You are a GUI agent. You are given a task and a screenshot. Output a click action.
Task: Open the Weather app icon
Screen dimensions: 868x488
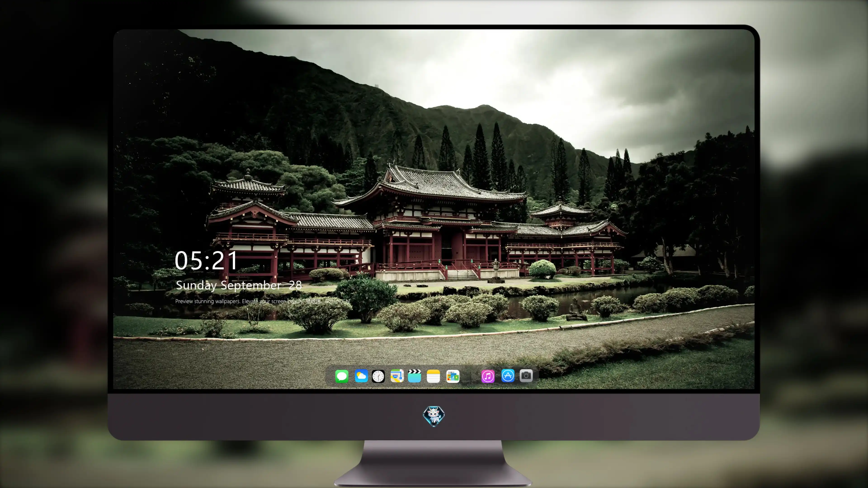[x=361, y=376]
